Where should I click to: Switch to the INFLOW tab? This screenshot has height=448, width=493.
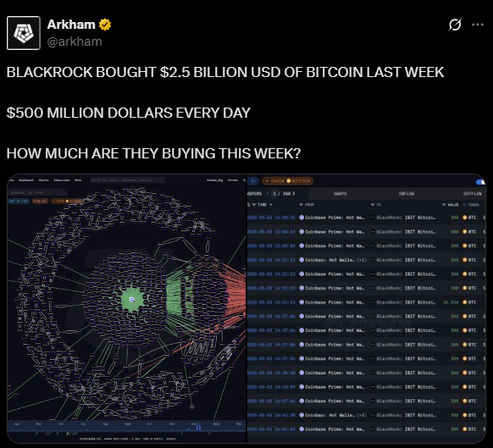407,194
